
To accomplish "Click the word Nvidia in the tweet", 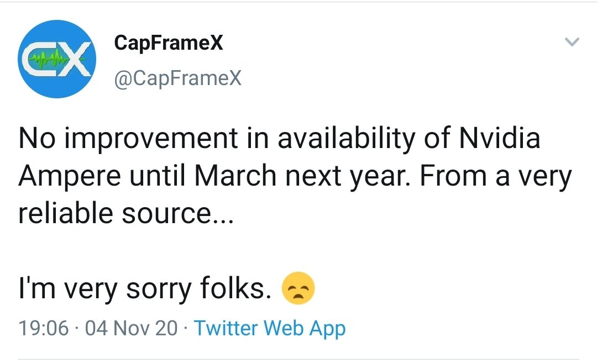I will point(500,138).
